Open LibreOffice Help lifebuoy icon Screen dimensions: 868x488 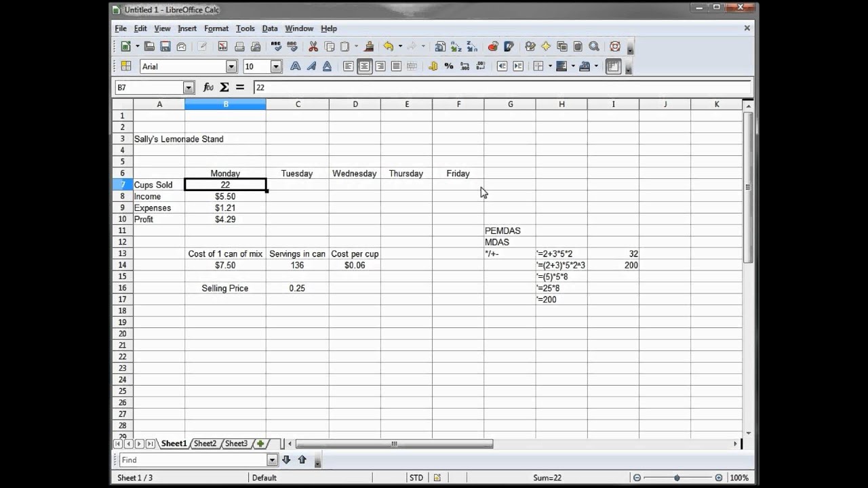tap(615, 47)
